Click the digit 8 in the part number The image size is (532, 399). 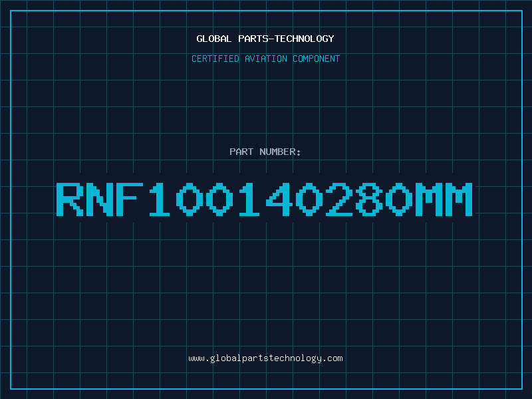click(369, 199)
